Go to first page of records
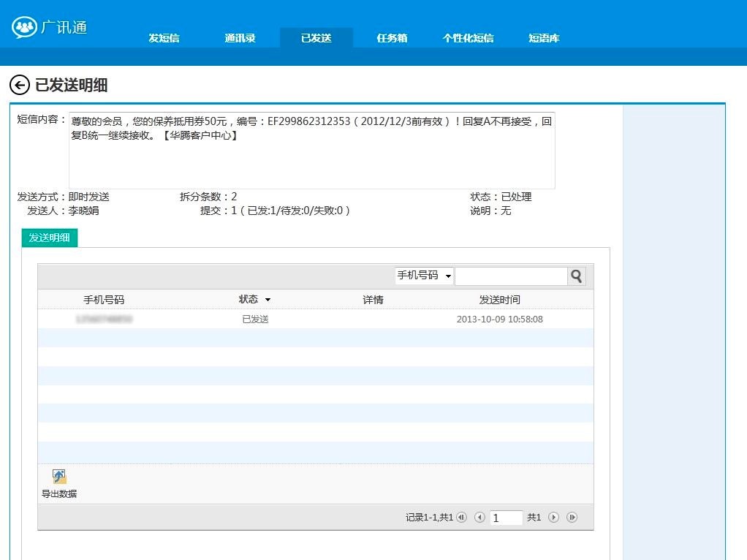Viewport: 747px width, 560px height. tap(461, 518)
